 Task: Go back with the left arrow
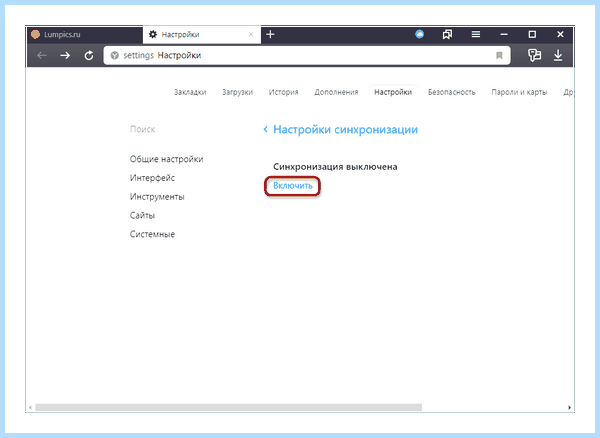[42, 55]
